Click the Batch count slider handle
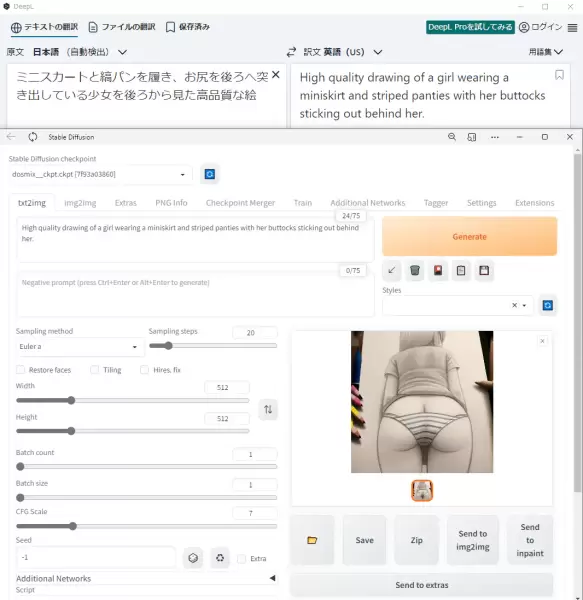Image resolution: width=583 pixels, height=600 pixels. tap(20, 466)
